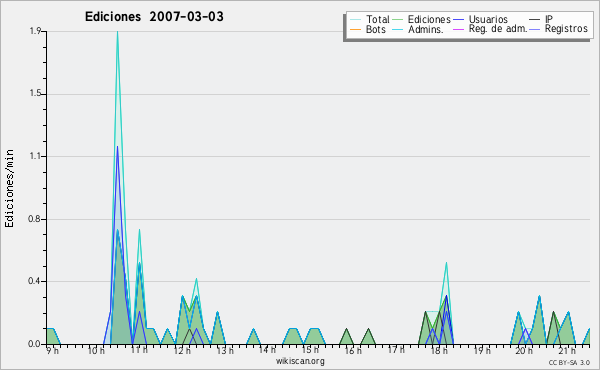The width and height of the screenshot is (600, 370).
Task: Click the Bots orange legend line swatch
Action: 355,29
